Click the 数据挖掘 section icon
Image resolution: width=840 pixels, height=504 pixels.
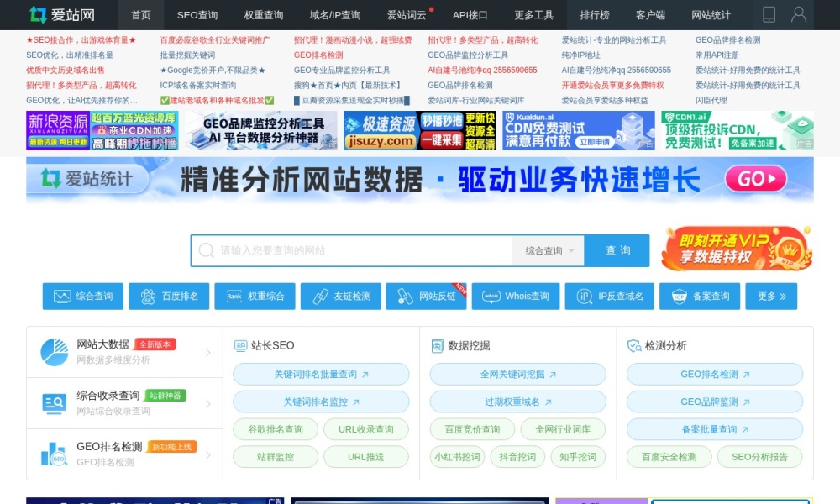(x=437, y=345)
